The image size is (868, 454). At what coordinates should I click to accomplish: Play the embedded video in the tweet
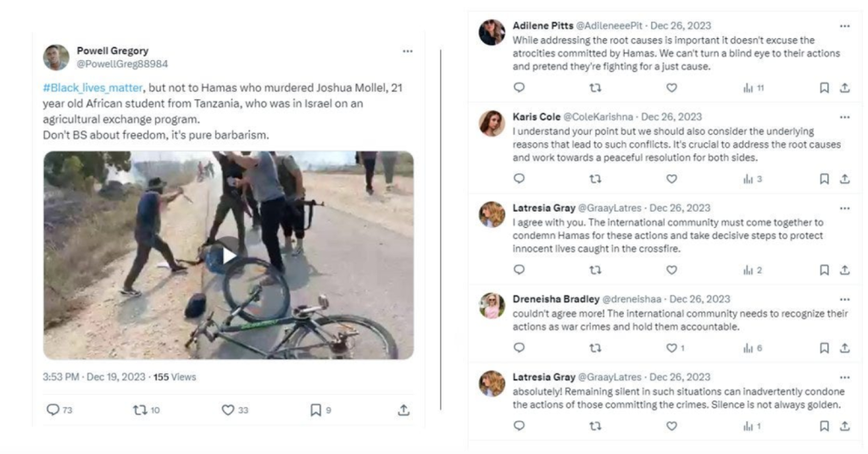pos(229,255)
